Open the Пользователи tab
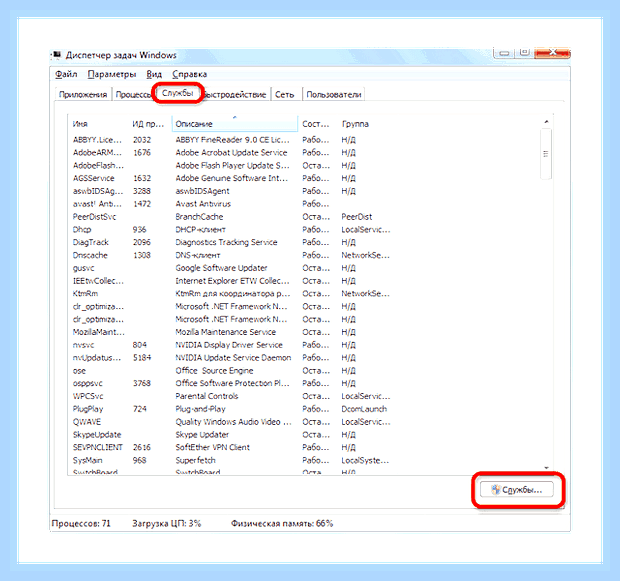 tap(334, 95)
